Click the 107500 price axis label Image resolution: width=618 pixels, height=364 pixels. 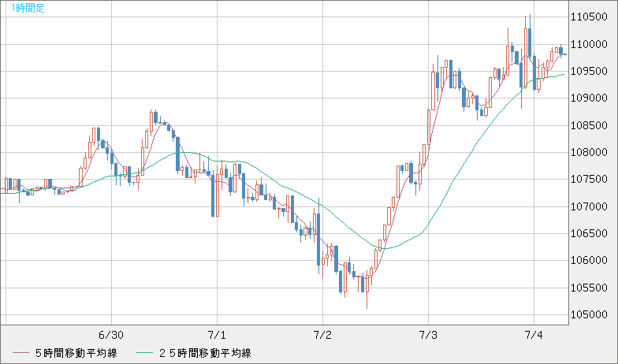click(589, 180)
